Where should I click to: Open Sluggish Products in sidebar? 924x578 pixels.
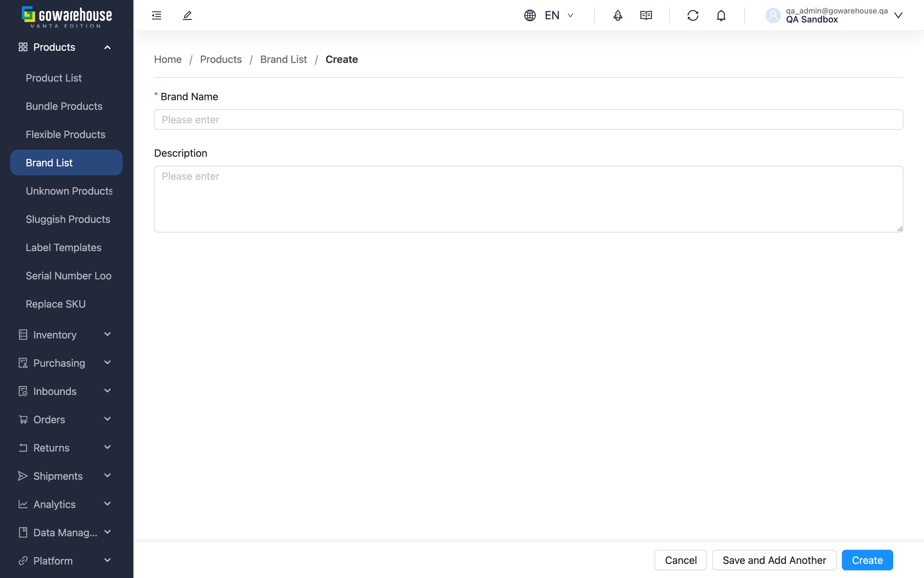tap(66, 219)
